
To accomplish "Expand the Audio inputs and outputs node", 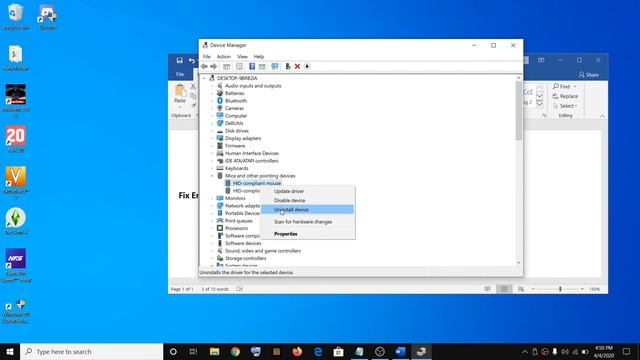I will tap(212, 86).
